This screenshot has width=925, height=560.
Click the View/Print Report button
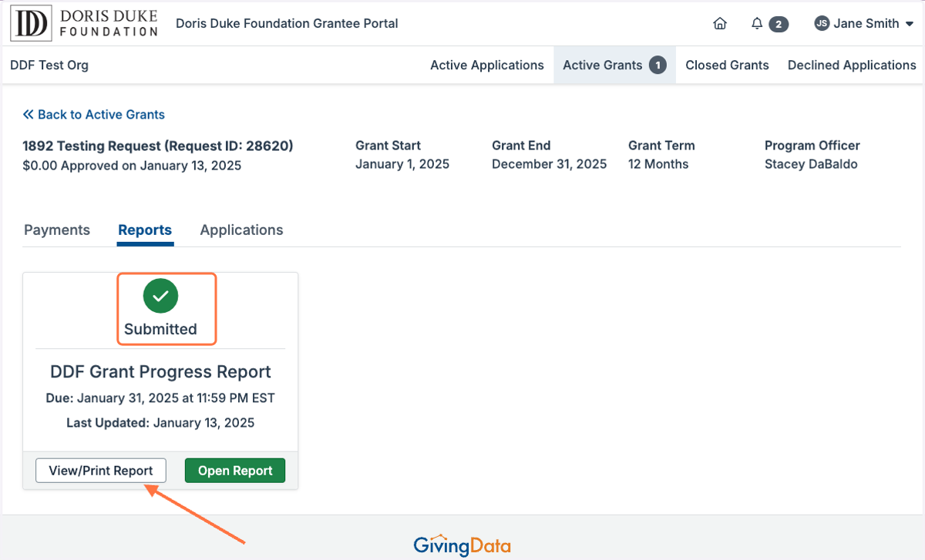point(101,471)
